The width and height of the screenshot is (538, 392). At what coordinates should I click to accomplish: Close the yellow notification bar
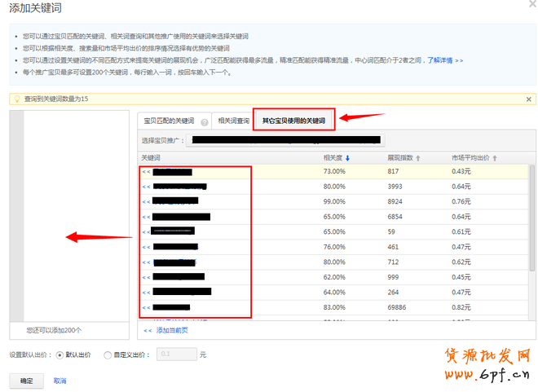pyautogui.click(x=529, y=99)
